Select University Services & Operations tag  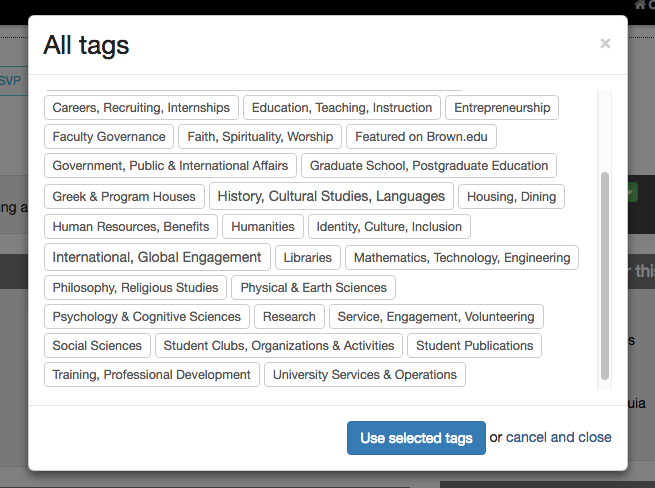tap(365, 375)
